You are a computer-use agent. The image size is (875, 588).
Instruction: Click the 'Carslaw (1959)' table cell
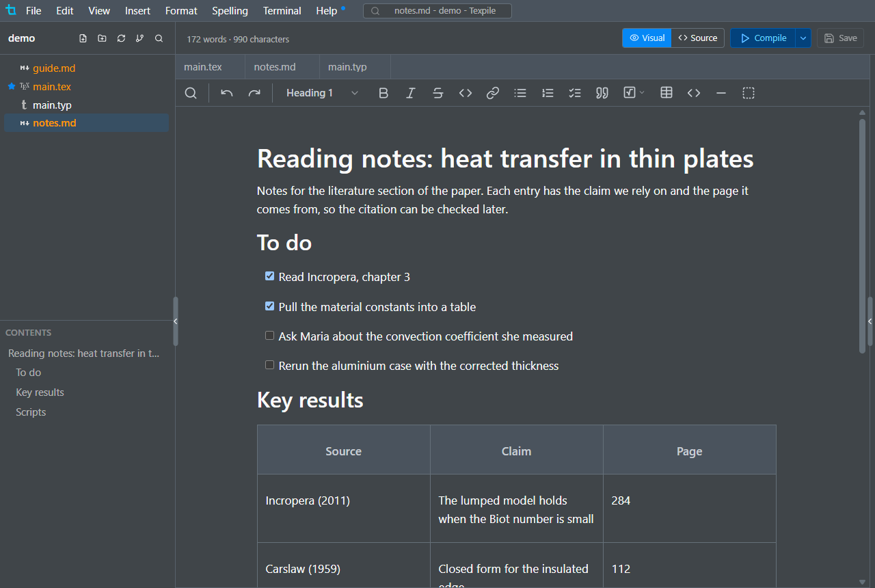(x=344, y=565)
